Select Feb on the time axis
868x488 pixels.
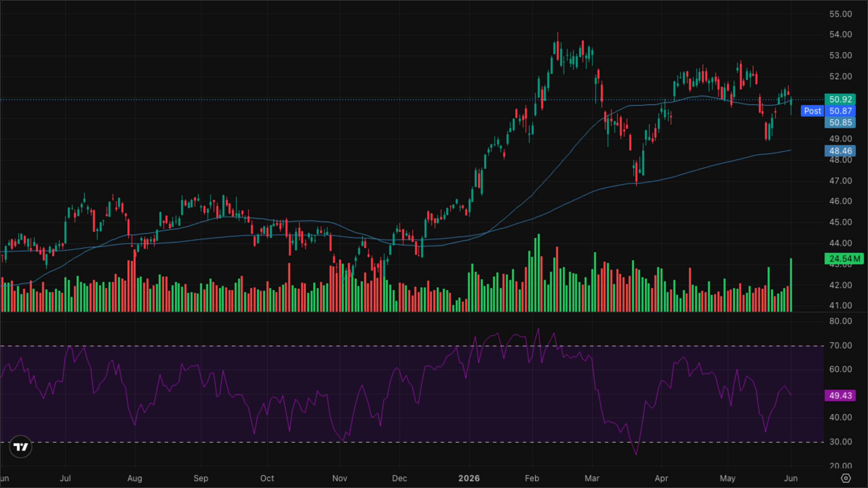click(532, 478)
